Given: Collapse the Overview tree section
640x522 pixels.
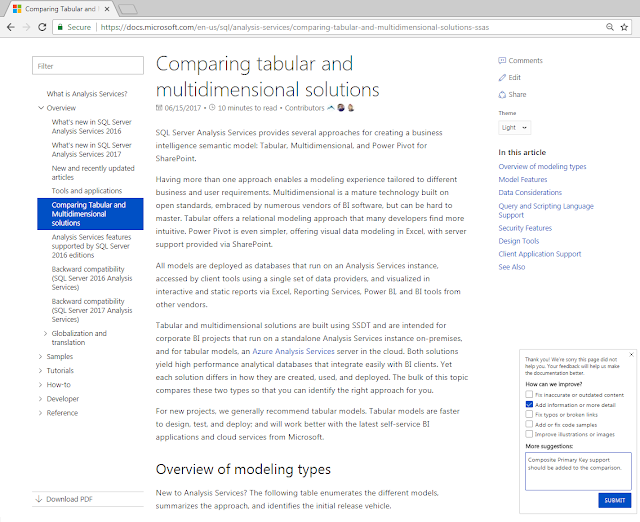Looking at the screenshot, I should click(x=41, y=108).
